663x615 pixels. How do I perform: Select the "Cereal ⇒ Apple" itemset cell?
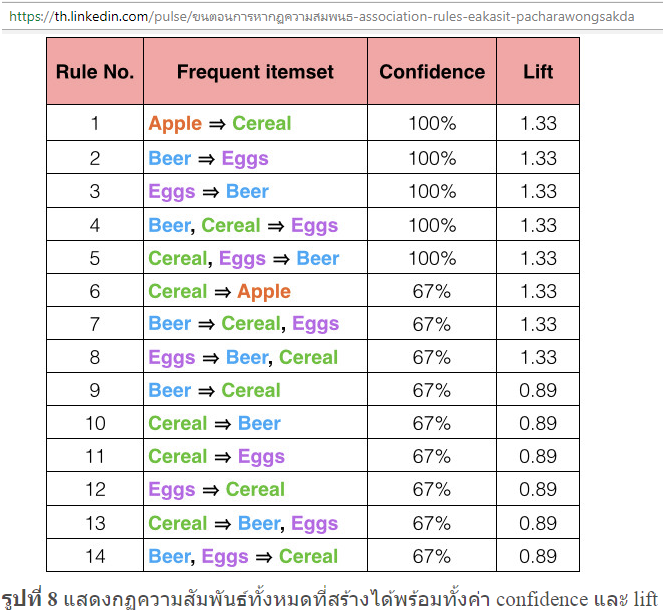click(219, 291)
